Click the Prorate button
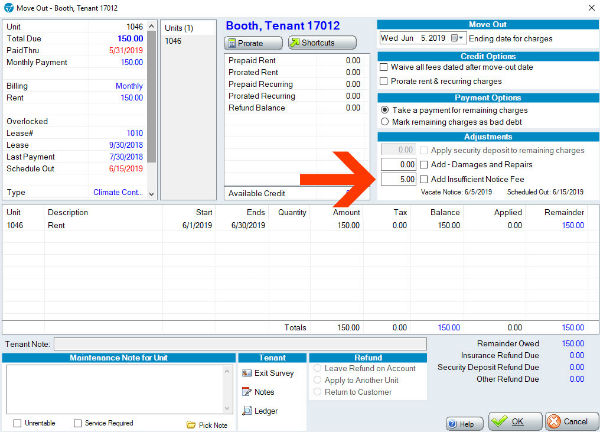 point(253,43)
